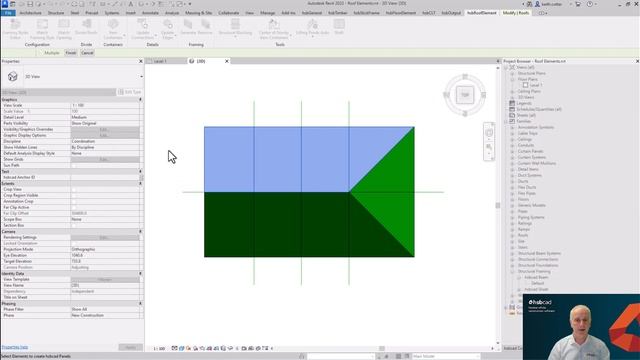
Task: Toggle the Section Box checkbox
Action: point(74,226)
